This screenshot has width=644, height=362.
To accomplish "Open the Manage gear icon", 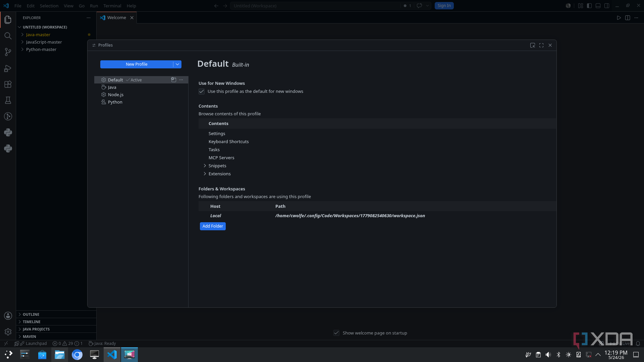I will (x=8, y=332).
